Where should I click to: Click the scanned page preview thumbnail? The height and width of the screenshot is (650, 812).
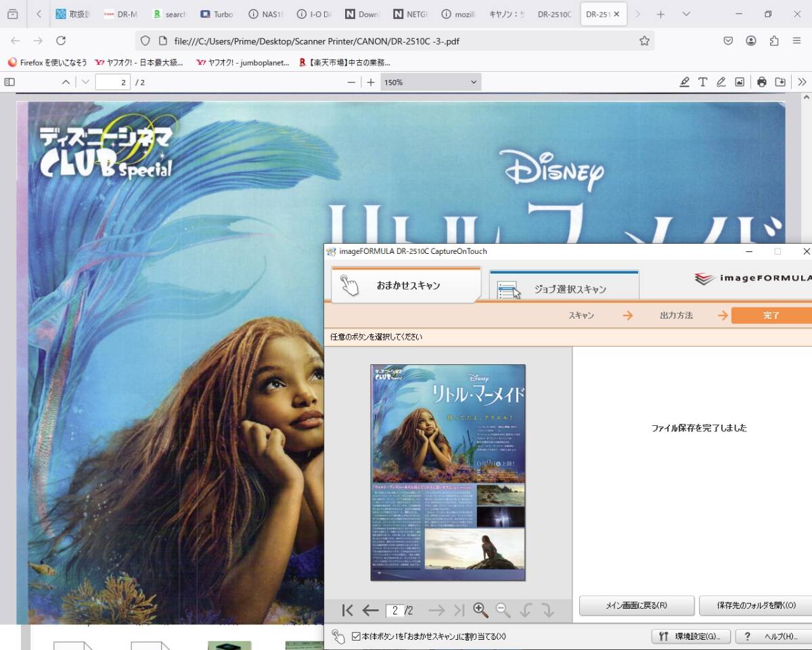point(448,473)
